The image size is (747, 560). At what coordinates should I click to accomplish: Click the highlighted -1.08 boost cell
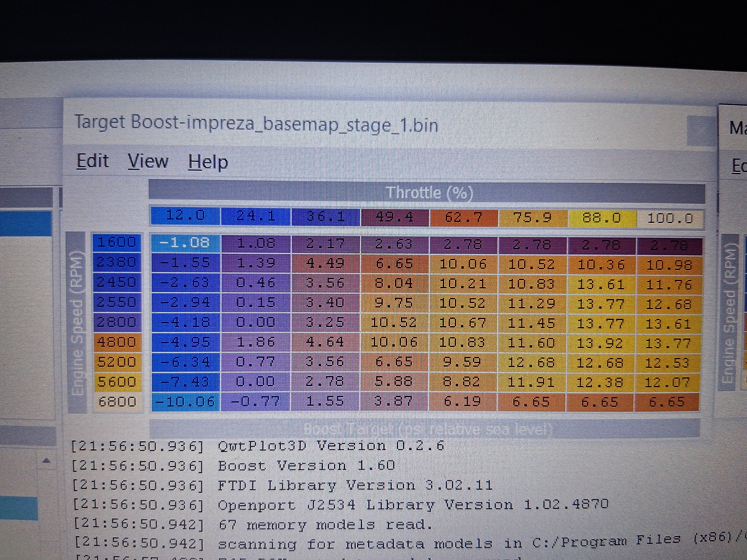[x=186, y=243]
